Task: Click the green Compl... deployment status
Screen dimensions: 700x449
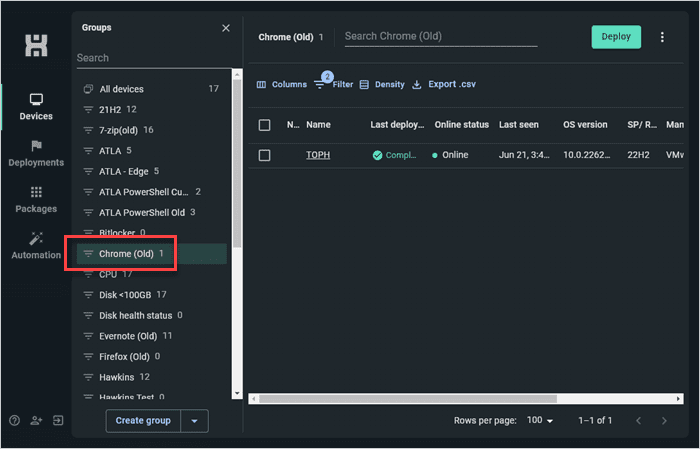Action: pos(395,155)
